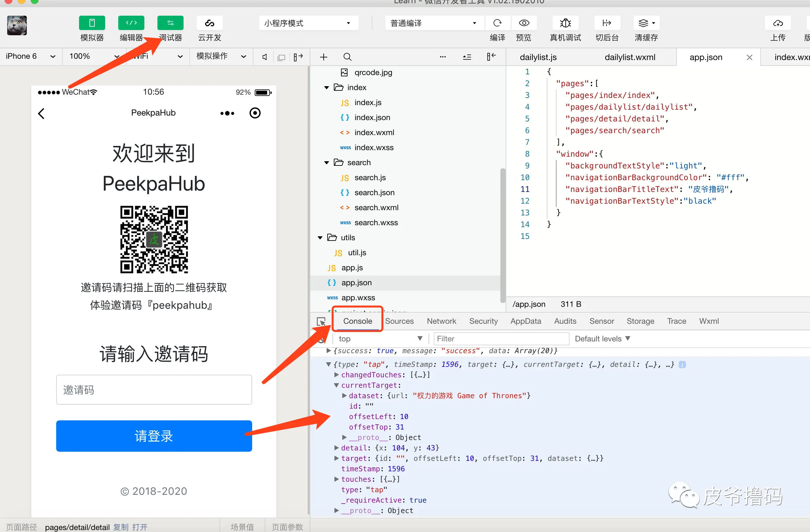Screen dimensions: 810x532
Task: Open qrcode.jpg in the file tree
Action: [x=373, y=72]
